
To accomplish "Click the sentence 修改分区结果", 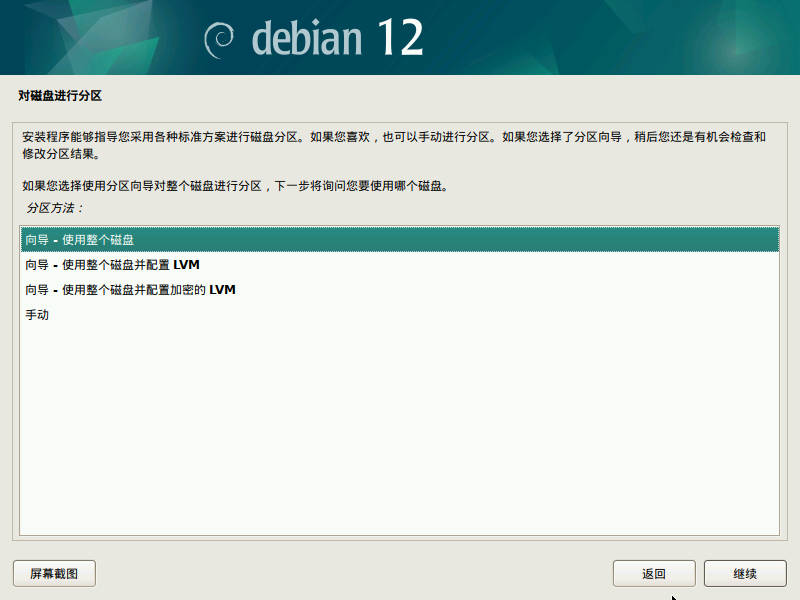I will pyautogui.click(x=61, y=154).
